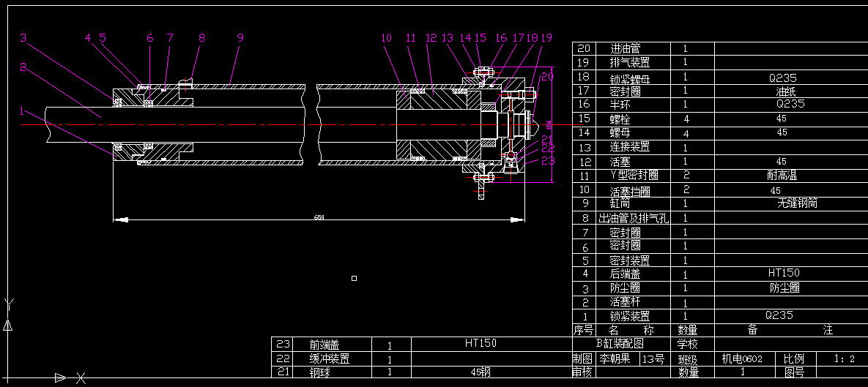Select the 锁紧装置 name cell
This screenshot has width=868, height=387.
[630, 316]
